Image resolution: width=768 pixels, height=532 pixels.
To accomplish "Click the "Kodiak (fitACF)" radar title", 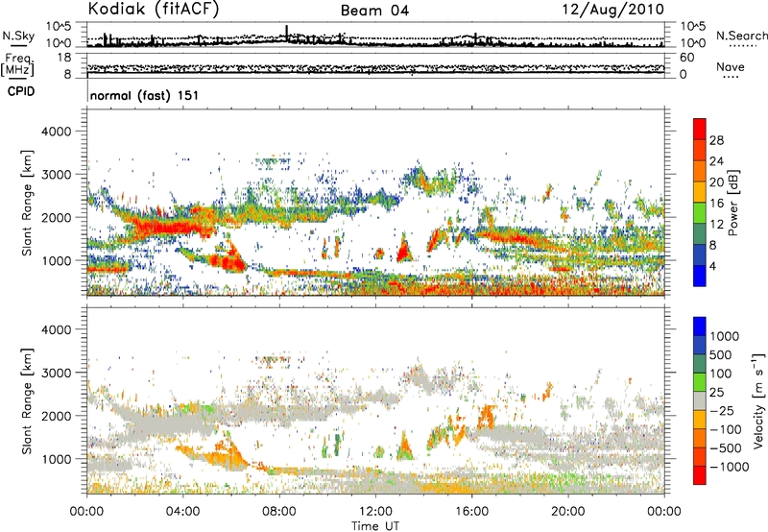I will [x=154, y=9].
